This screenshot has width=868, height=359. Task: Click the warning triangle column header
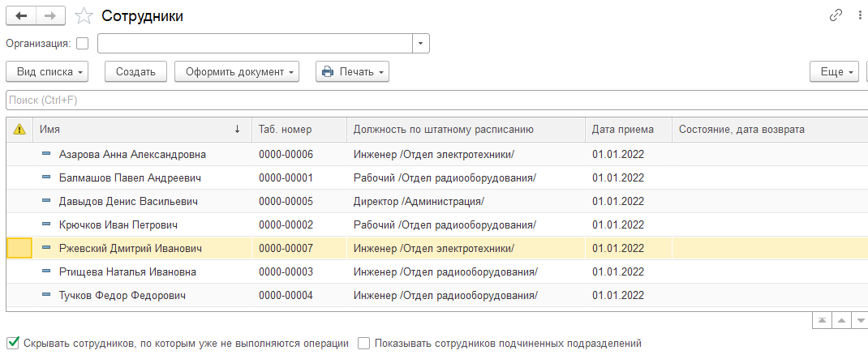pos(19,130)
